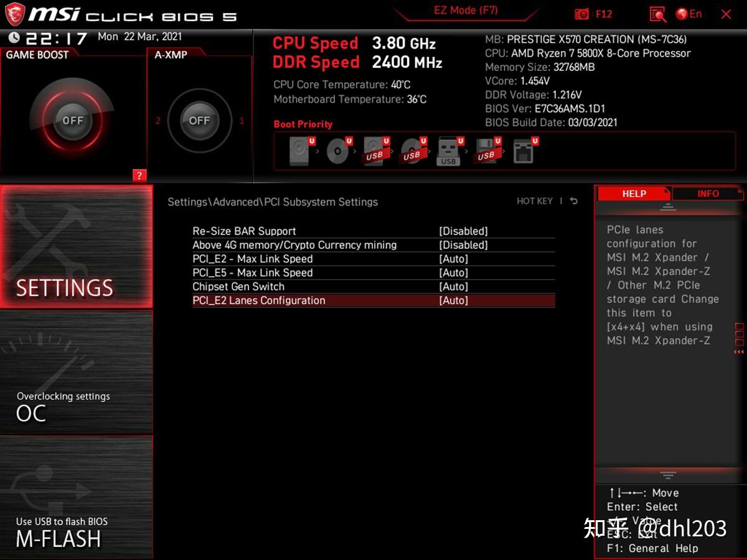
Task: Open the M-FLASH BIOS flash section
Action: click(x=76, y=497)
